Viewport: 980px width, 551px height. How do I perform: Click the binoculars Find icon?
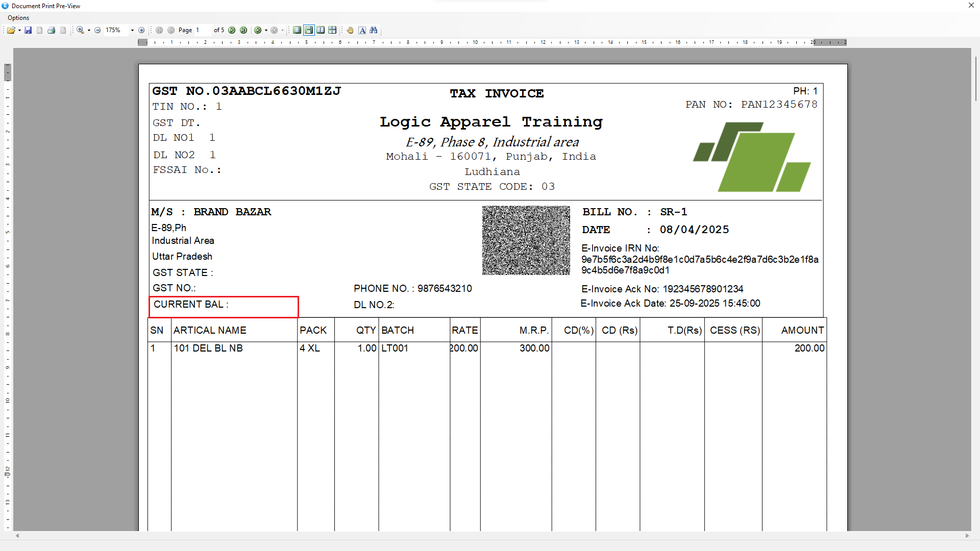point(374,30)
